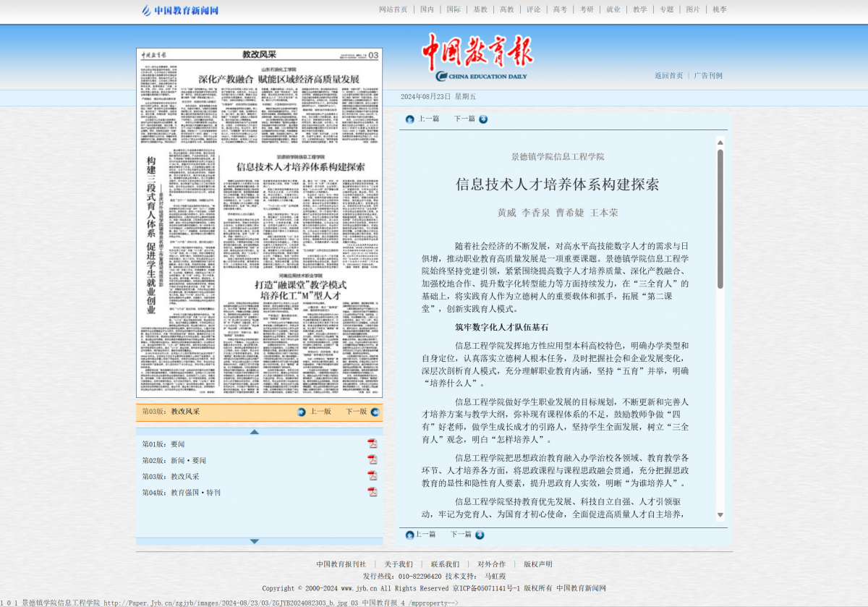The image size is (868, 607).
Task: Open the 深化产教融合 article on the page thumbnail
Action: (x=279, y=78)
